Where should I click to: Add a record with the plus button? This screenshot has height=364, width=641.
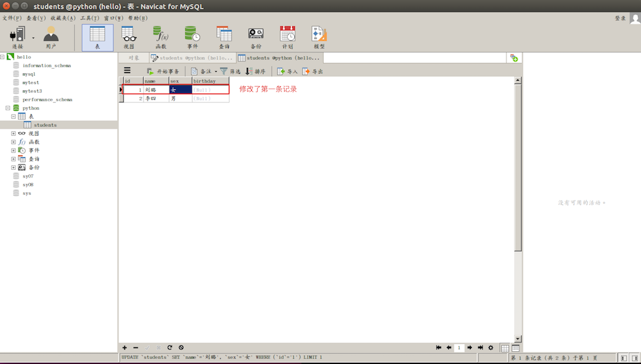click(124, 347)
